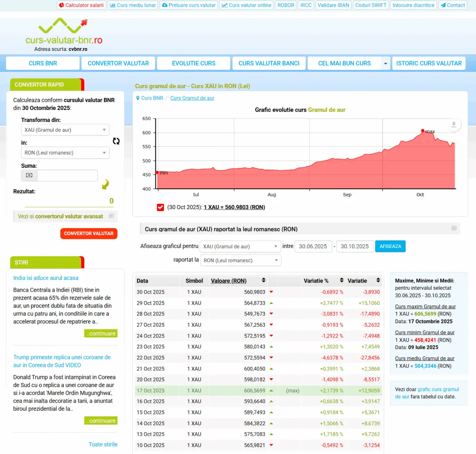Open the Contact link
This screenshot has height=454, width=476.
tap(453, 5)
